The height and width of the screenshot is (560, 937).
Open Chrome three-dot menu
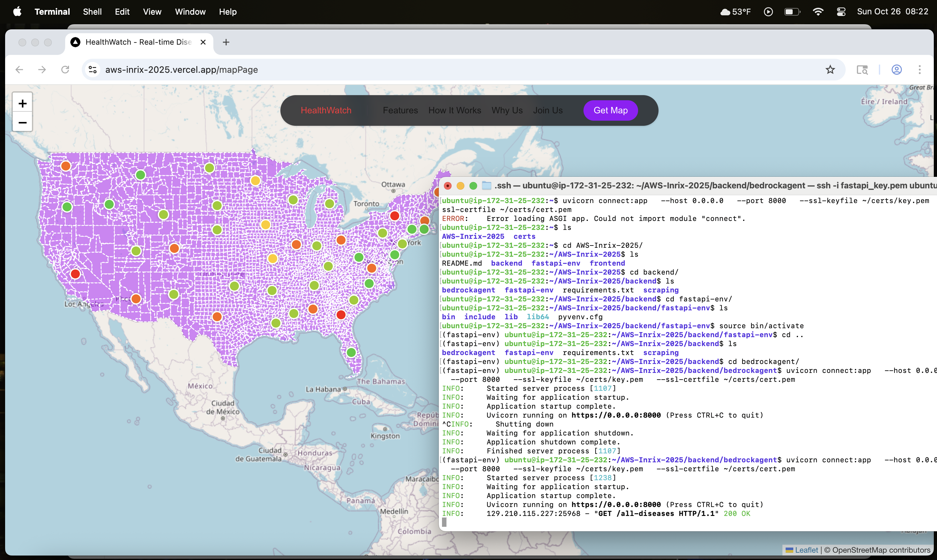tap(920, 70)
